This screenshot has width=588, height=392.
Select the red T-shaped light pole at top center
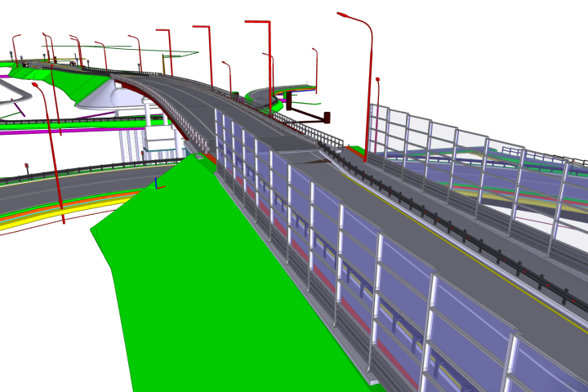point(268,53)
